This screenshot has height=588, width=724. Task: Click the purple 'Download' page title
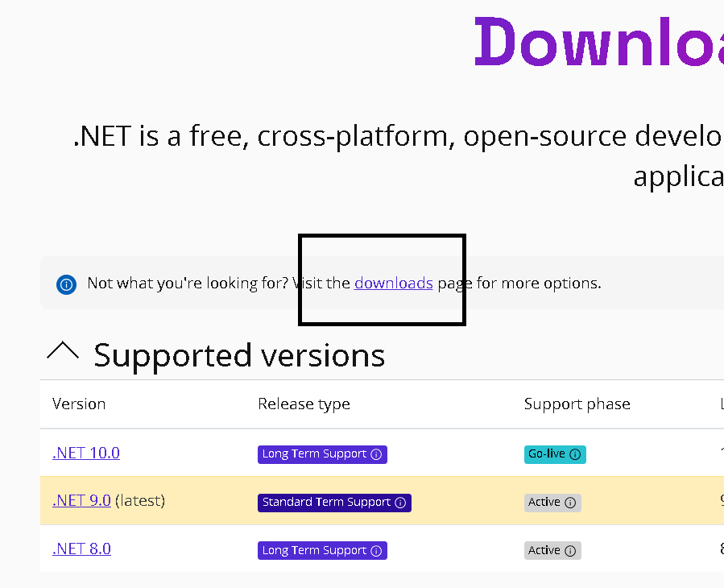coord(598,42)
